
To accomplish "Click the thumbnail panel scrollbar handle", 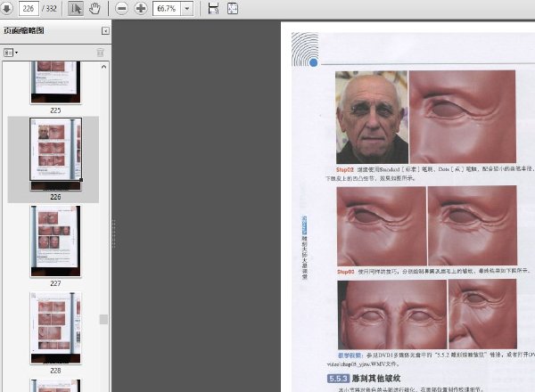I will click(x=103, y=320).
